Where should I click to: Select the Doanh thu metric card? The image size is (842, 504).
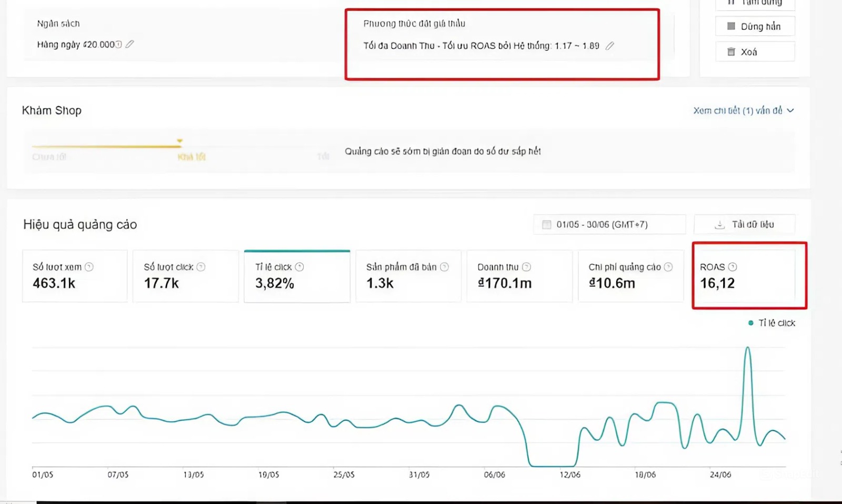coord(518,276)
